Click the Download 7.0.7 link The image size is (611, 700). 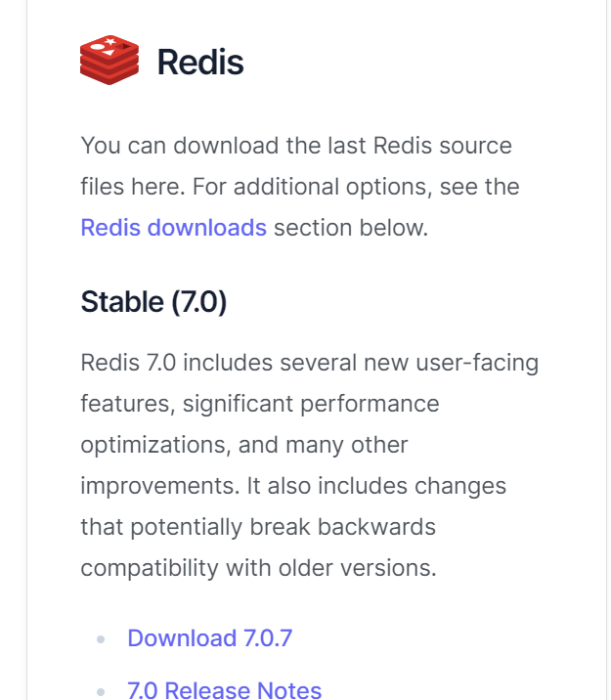(210, 638)
